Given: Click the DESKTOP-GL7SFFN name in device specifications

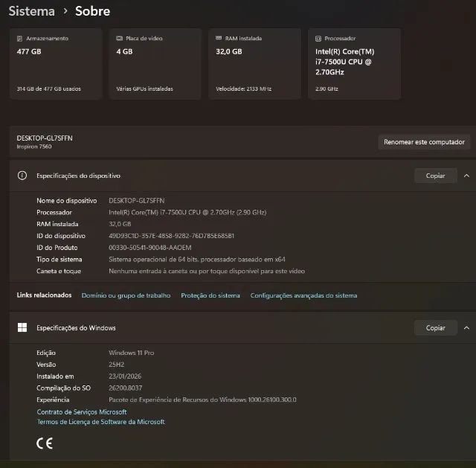Looking at the screenshot, I should [137, 201].
